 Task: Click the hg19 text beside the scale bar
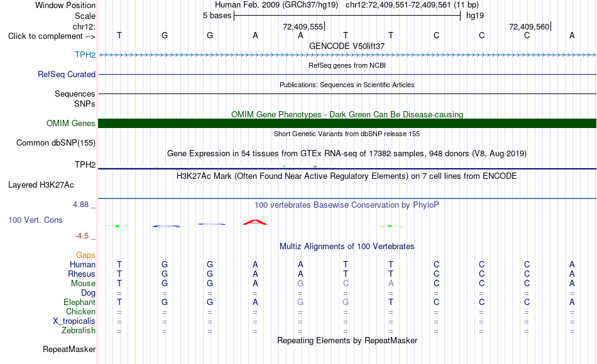[x=475, y=16]
